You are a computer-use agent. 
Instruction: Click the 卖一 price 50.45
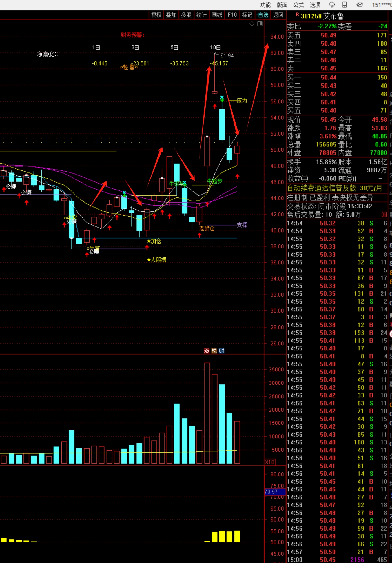pyautogui.click(x=329, y=68)
